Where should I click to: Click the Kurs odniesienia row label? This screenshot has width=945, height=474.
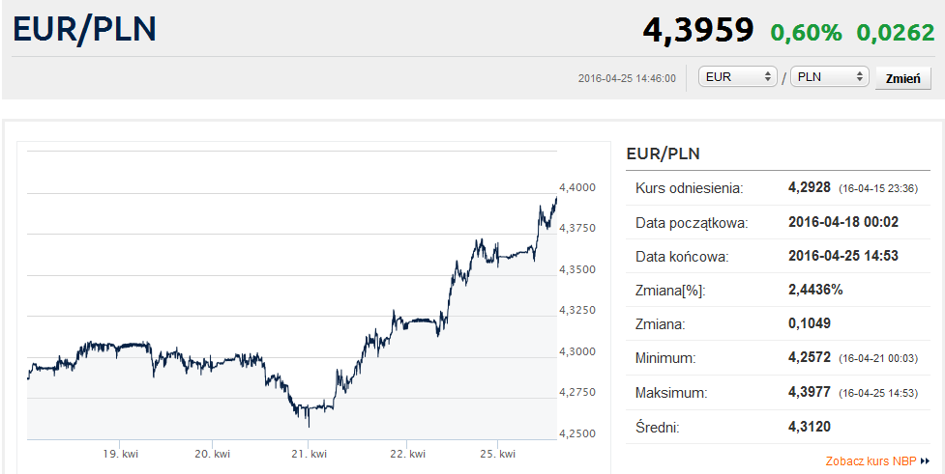[x=689, y=187]
